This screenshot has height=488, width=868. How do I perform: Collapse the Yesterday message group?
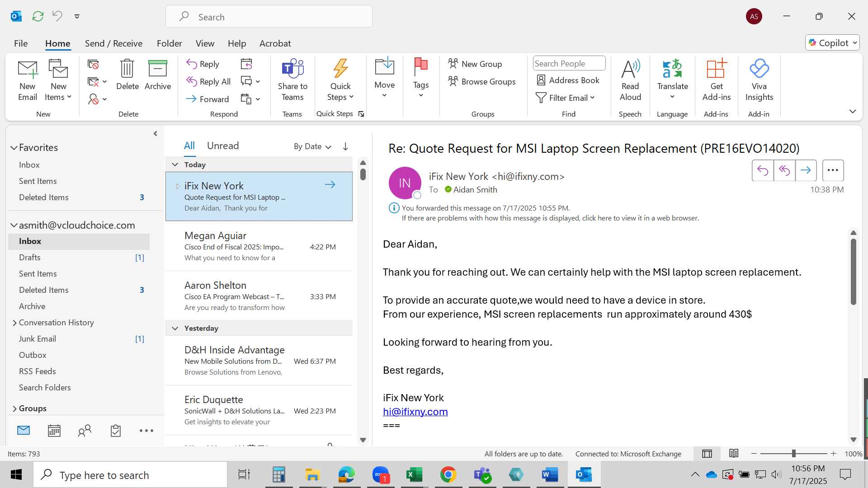[x=175, y=328]
